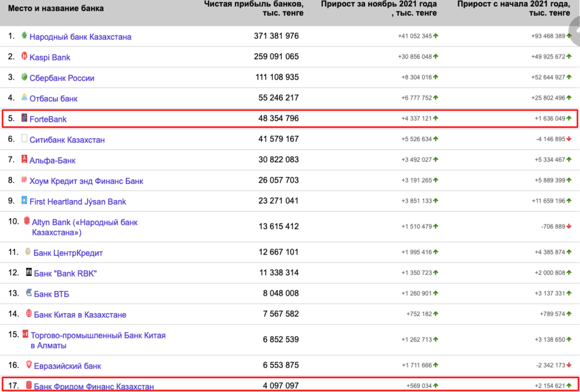This screenshot has height=392, width=580.
Task: Open the Банк ВТБ link
Action: coord(52,295)
